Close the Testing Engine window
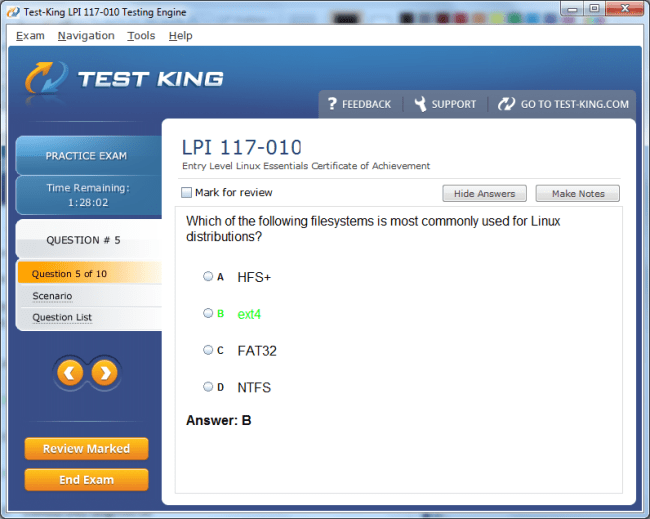650x519 pixels. click(x=624, y=8)
